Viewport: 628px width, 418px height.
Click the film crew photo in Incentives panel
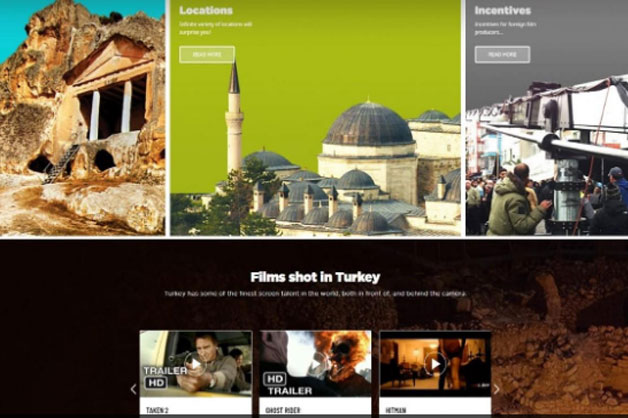click(547, 156)
